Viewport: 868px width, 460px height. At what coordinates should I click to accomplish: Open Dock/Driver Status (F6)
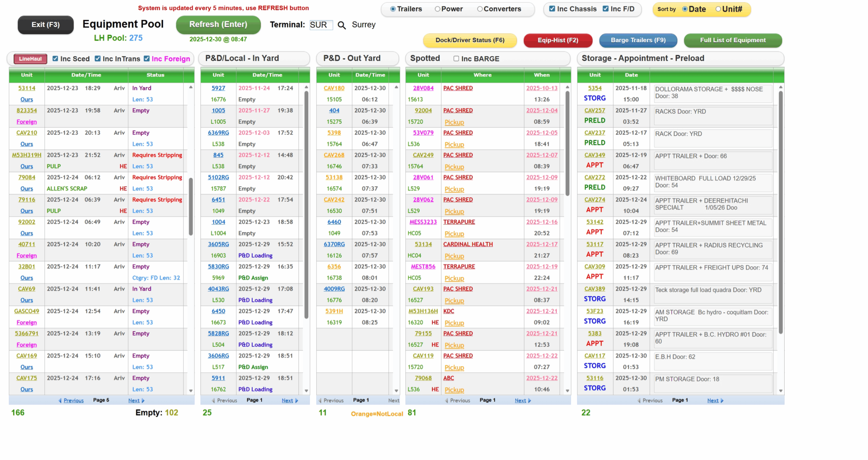pos(470,40)
